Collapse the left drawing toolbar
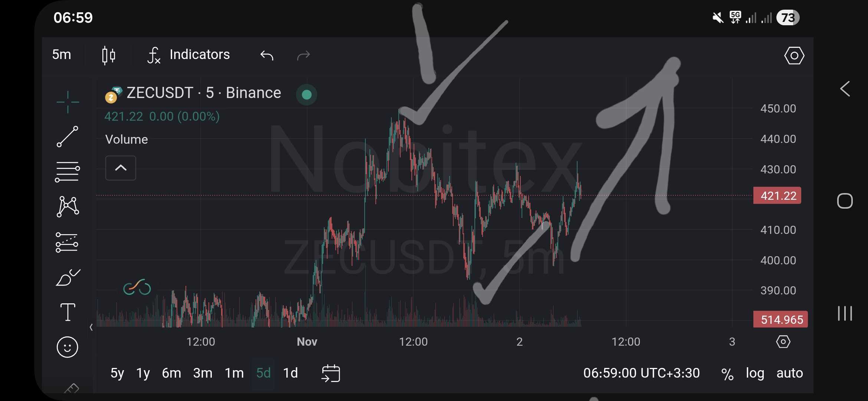 click(91, 327)
